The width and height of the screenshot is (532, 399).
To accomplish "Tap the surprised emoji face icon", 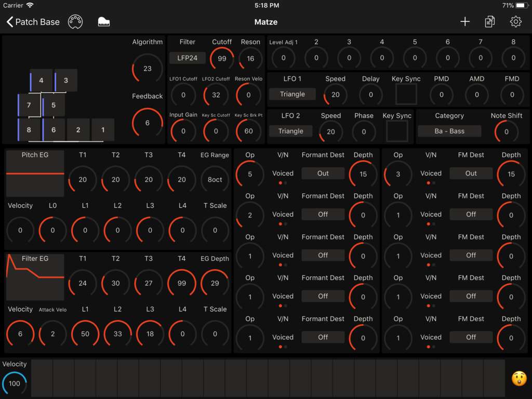I will point(519,379).
